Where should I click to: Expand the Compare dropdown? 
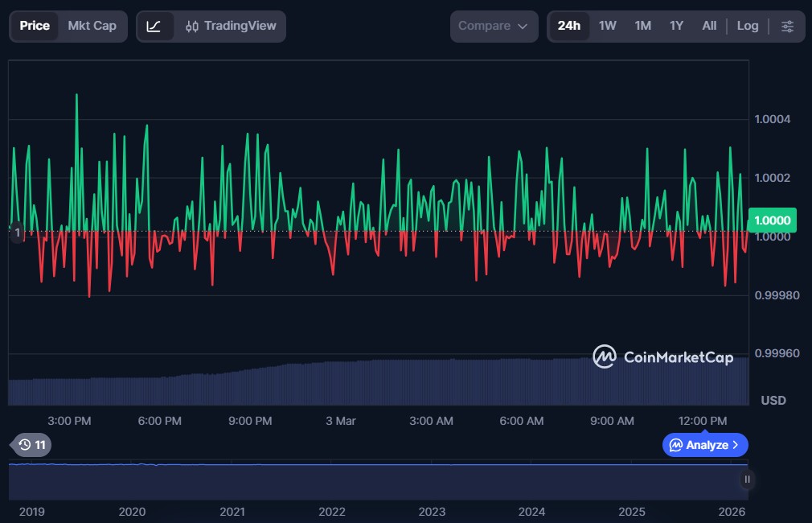click(x=493, y=26)
